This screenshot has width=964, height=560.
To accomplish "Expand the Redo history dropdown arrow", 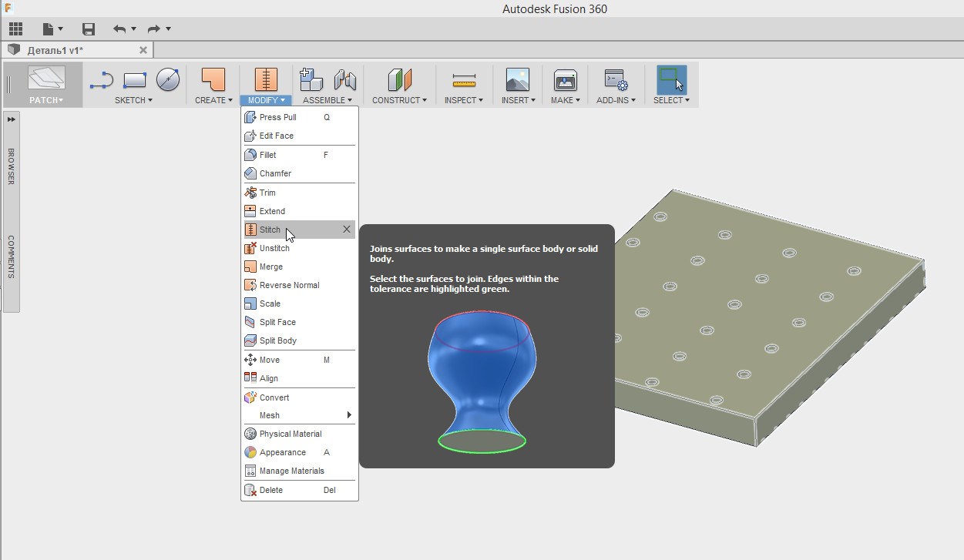I will [168, 29].
